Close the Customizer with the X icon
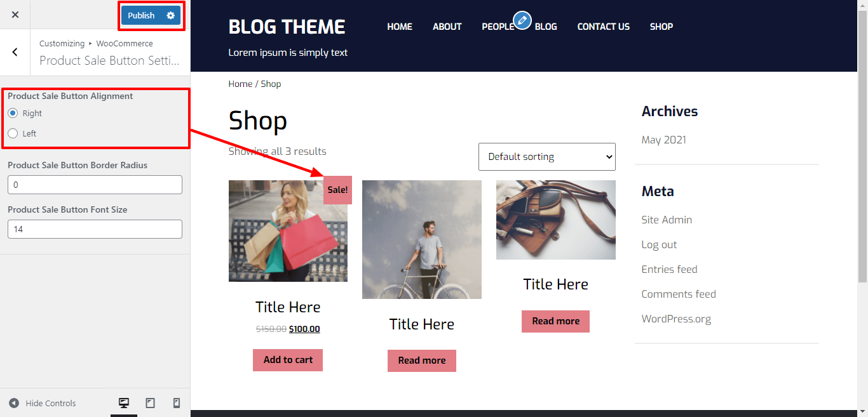 15,15
